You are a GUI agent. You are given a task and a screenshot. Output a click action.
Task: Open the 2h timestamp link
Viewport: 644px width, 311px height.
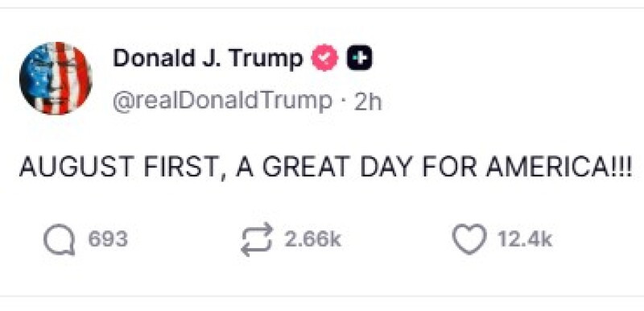coord(368,101)
